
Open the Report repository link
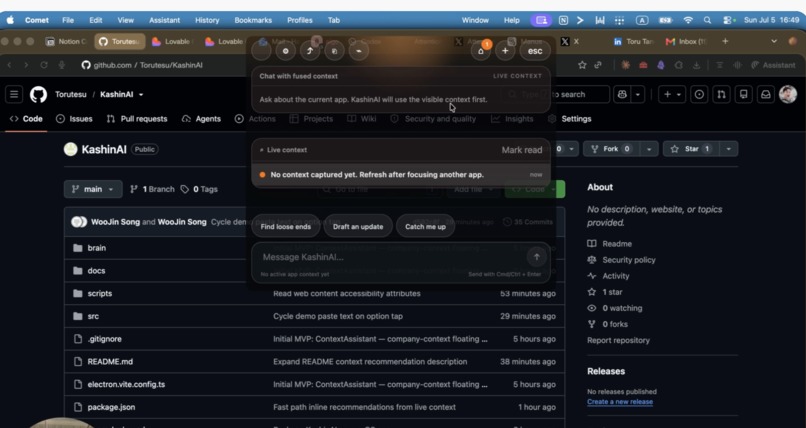click(618, 340)
